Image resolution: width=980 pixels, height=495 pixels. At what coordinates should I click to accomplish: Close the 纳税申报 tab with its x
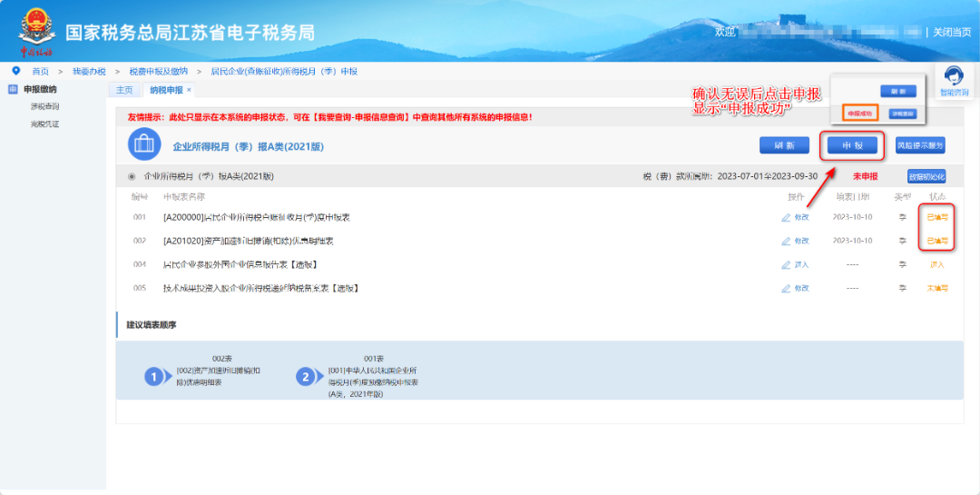(x=189, y=90)
